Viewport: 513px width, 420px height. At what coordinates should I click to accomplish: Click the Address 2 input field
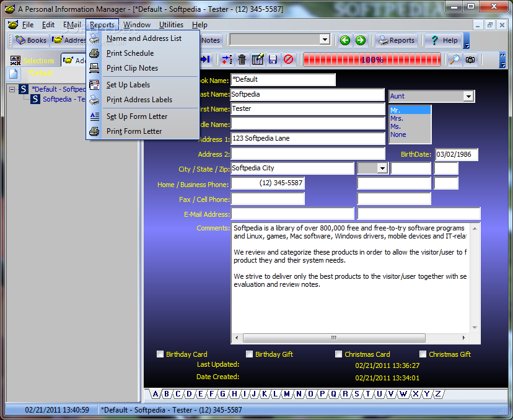(307, 154)
